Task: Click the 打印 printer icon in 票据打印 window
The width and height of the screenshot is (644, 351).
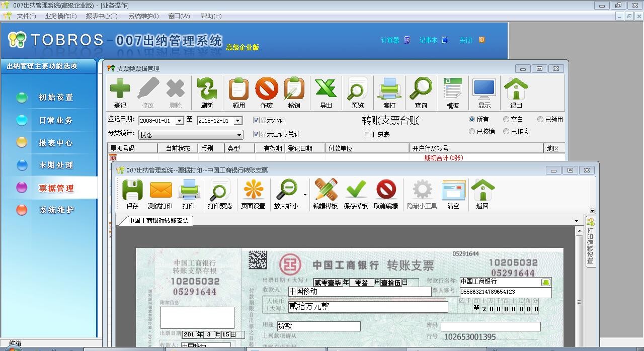Action: pos(189,190)
